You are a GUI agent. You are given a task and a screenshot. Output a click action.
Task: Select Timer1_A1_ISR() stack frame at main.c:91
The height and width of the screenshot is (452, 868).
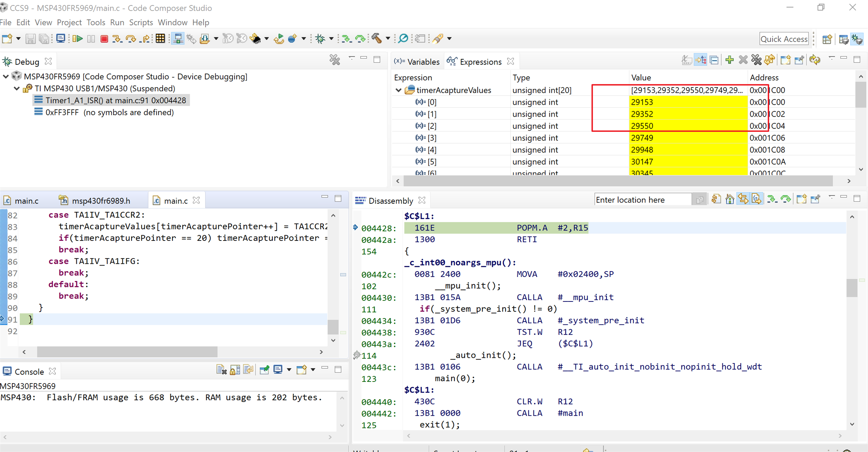point(111,100)
